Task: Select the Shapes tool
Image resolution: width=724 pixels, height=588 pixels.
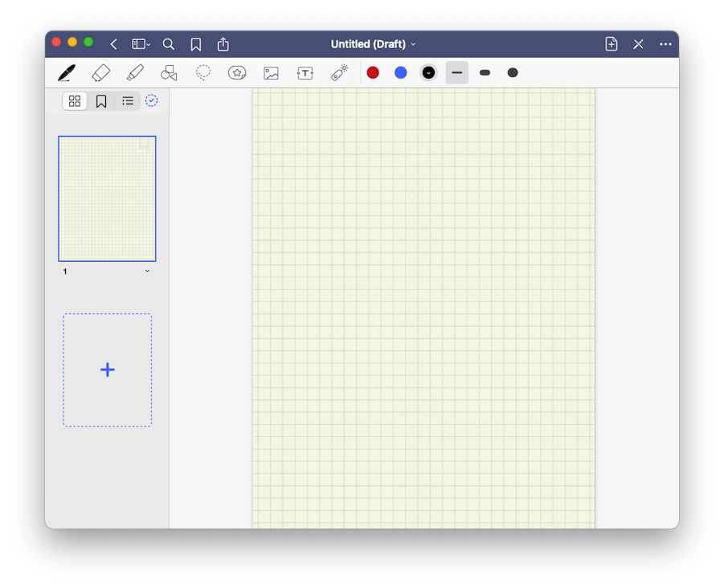Action: [169, 73]
